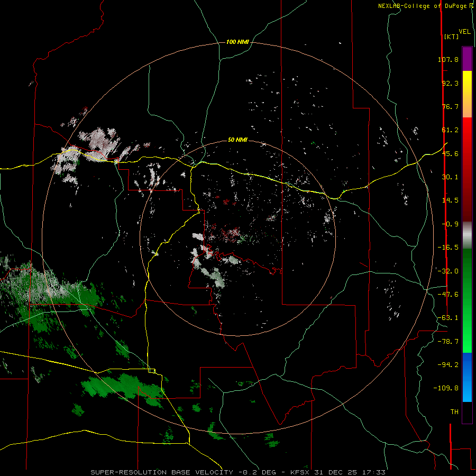Click the -0.9 velocity scale value
Image resolution: width=476 pixels, height=476 pixels.
tap(450, 224)
